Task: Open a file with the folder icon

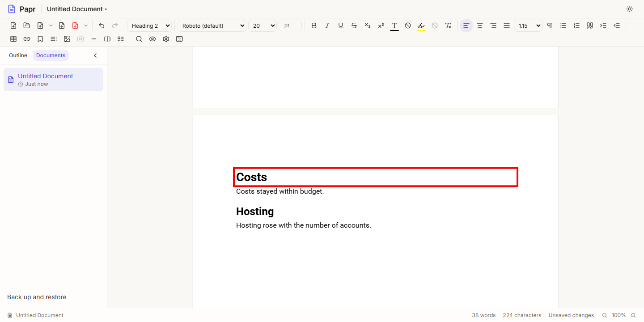Action: pos(27,25)
